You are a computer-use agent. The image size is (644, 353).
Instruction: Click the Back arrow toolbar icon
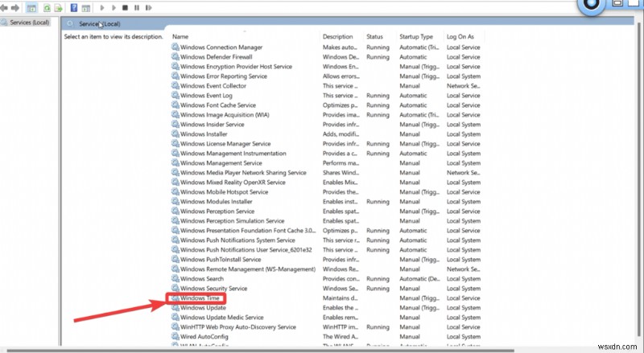click(x=4, y=8)
